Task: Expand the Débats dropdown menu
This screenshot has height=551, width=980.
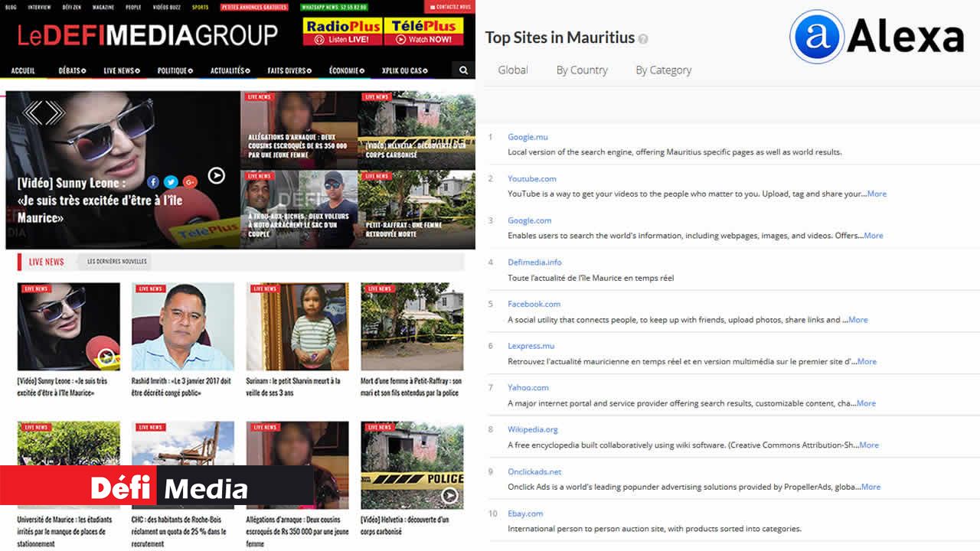Action: (72, 70)
